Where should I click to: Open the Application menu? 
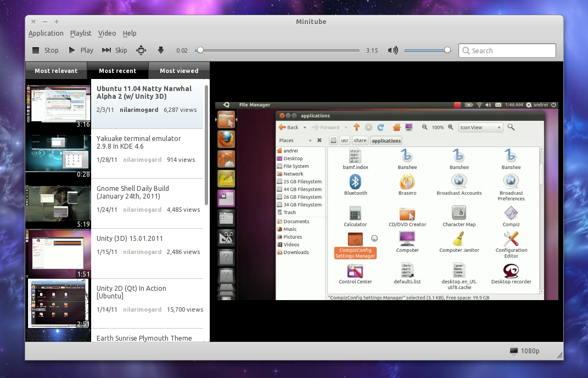point(46,33)
